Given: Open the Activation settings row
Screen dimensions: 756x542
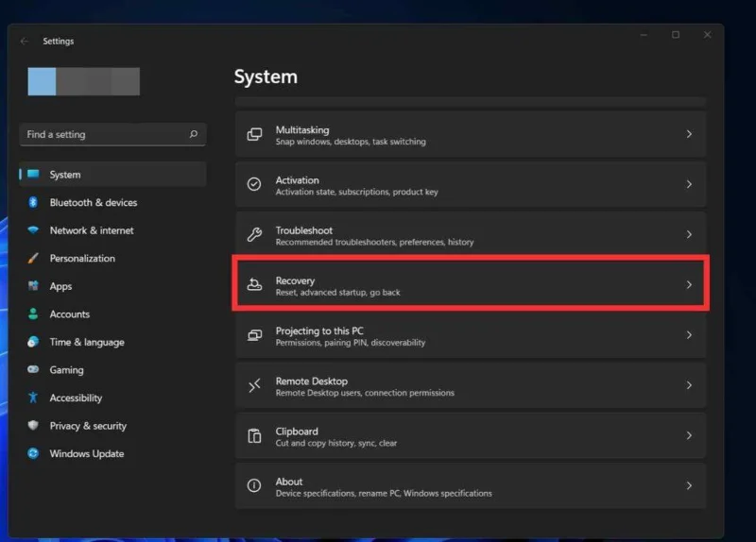Looking at the screenshot, I should (x=471, y=184).
